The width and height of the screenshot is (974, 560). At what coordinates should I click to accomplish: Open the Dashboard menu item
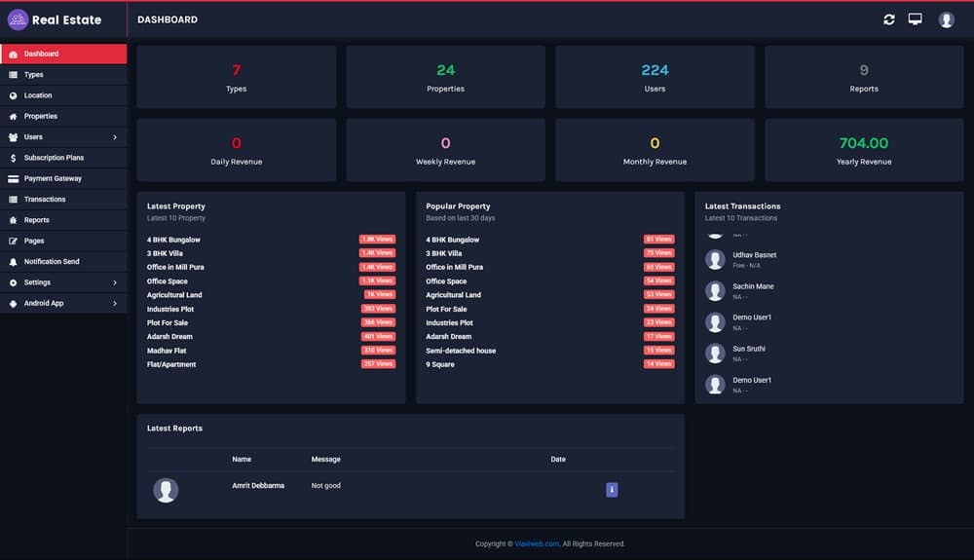[x=63, y=54]
